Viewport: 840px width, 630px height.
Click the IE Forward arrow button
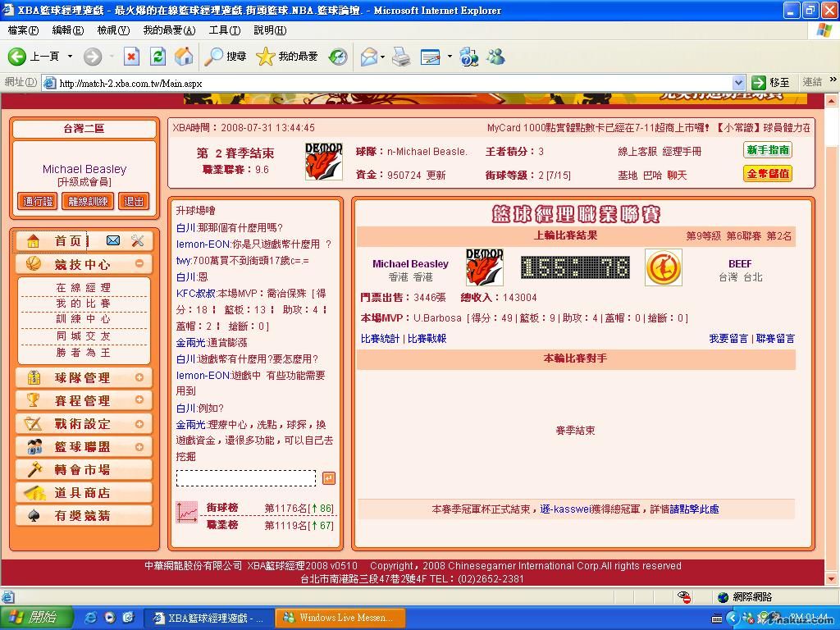coord(93,57)
